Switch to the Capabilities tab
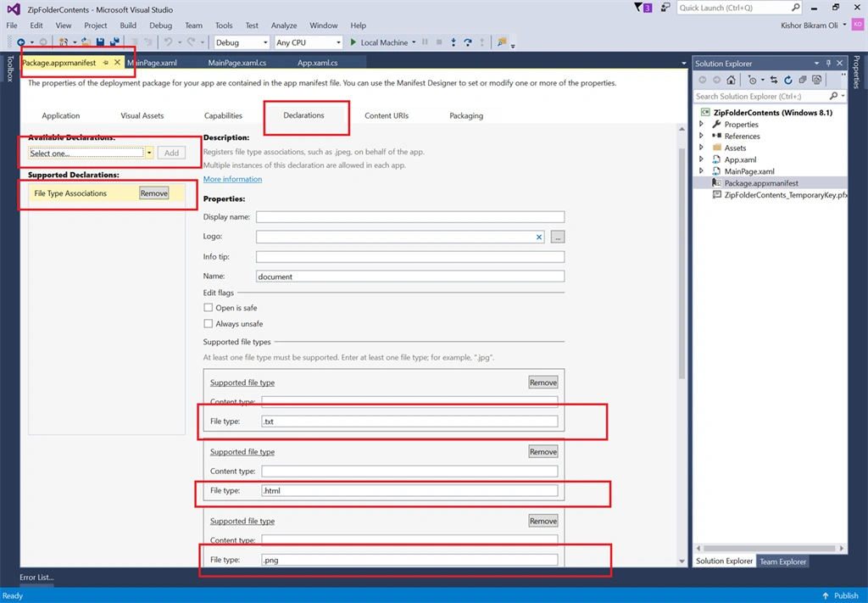 click(223, 115)
